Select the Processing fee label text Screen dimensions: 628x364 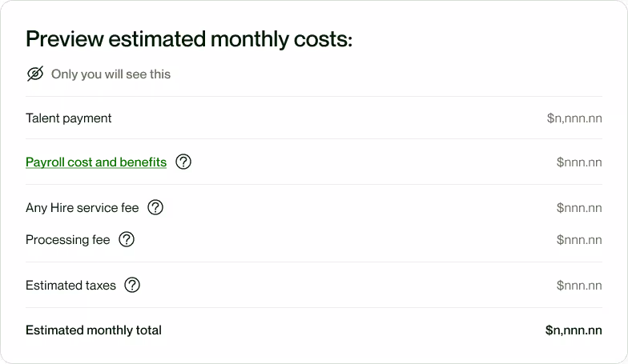[x=67, y=240]
